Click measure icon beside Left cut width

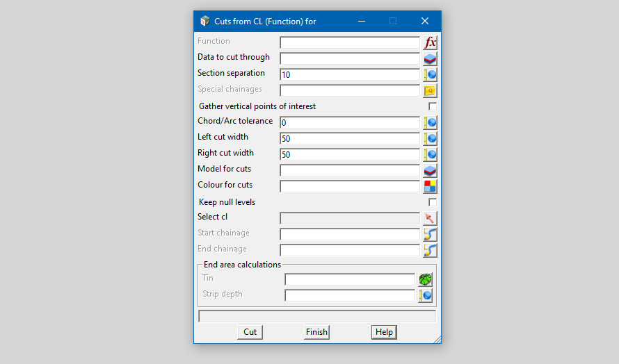coord(430,138)
